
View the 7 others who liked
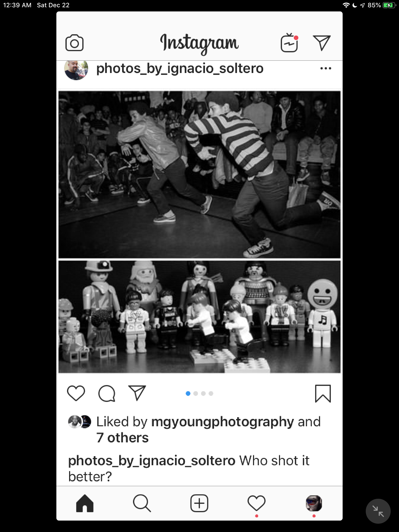coord(122,438)
